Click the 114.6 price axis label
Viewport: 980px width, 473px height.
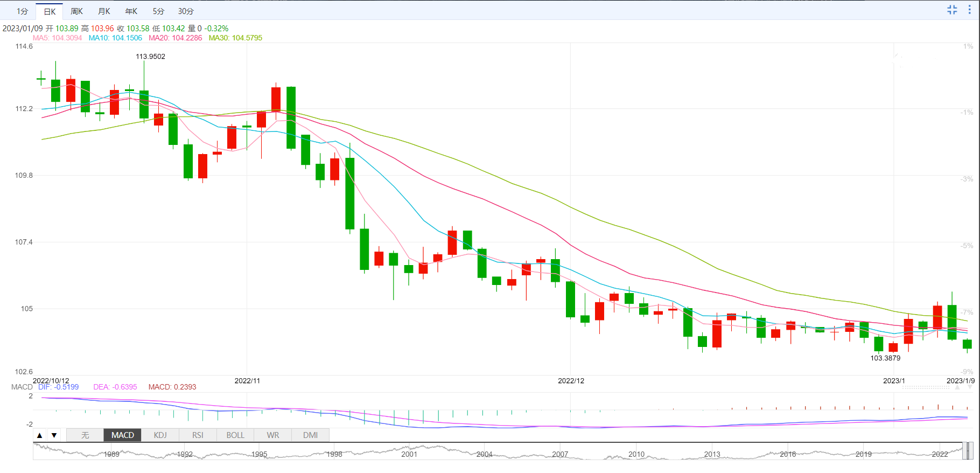pyautogui.click(x=24, y=46)
